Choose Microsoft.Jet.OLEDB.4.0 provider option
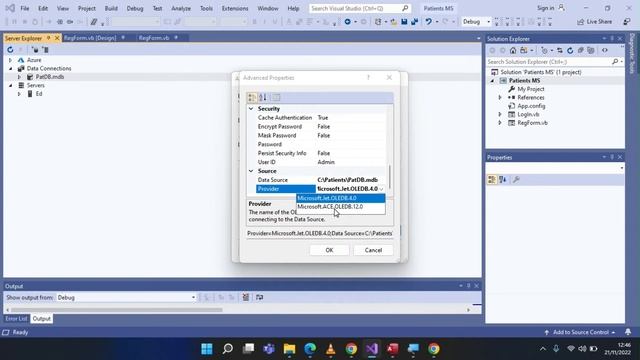This screenshot has height=360, width=640. tap(340, 198)
